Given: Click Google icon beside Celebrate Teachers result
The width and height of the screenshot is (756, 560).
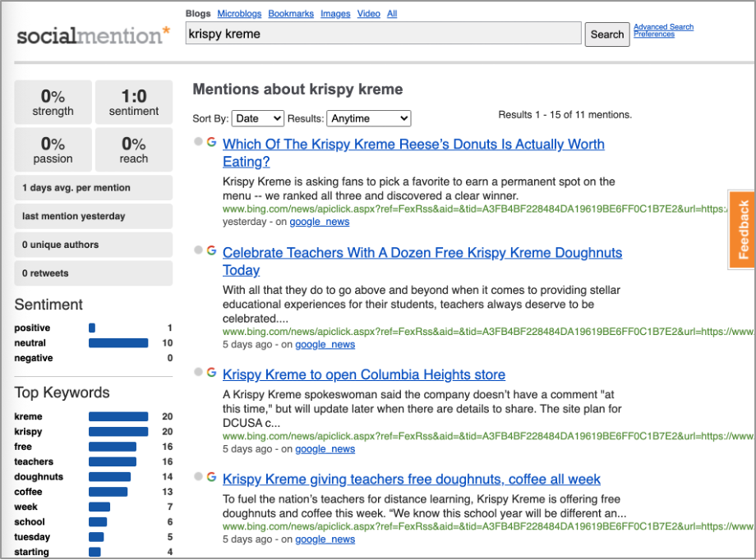Looking at the screenshot, I should point(211,250).
